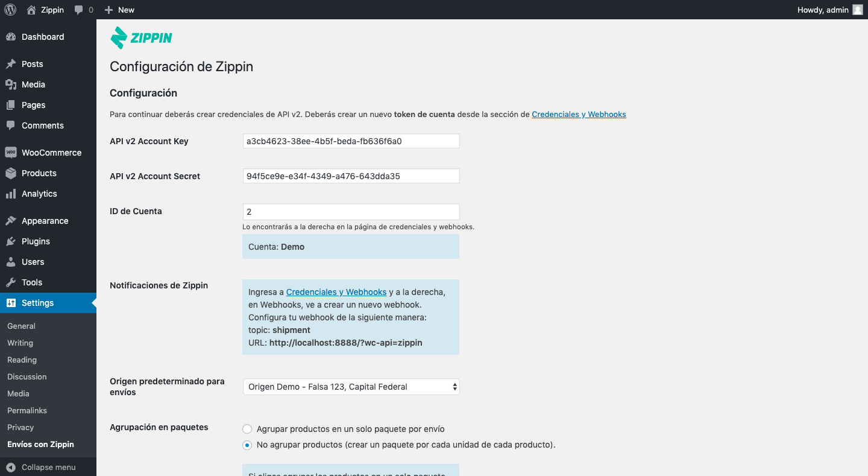Viewport: 868px width, 476px height.
Task: Click the Appearance paintbrush icon
Action: point(11,221)
